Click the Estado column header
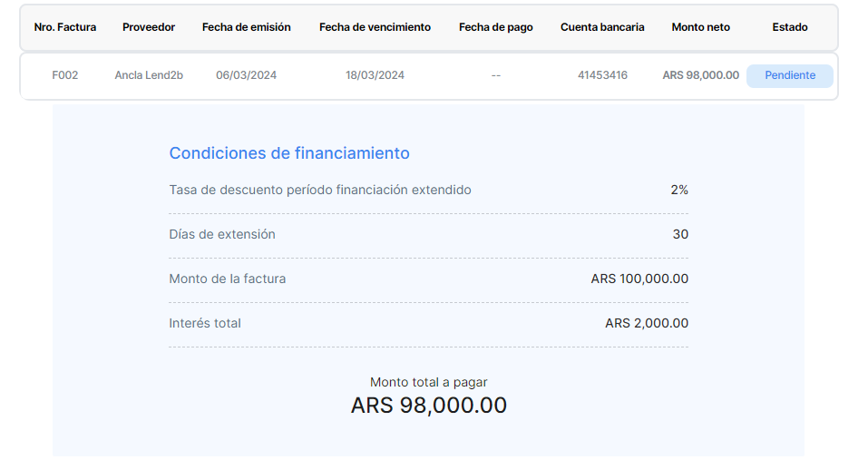868x460 pixels. (x=790, y=27)
